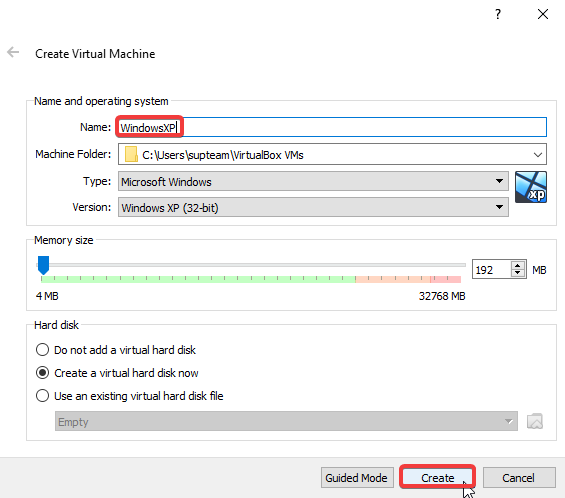Open the Empty hard disk file dropdown
The width and height of the screenshot is (565, 498).
click(x=286, y=421)
